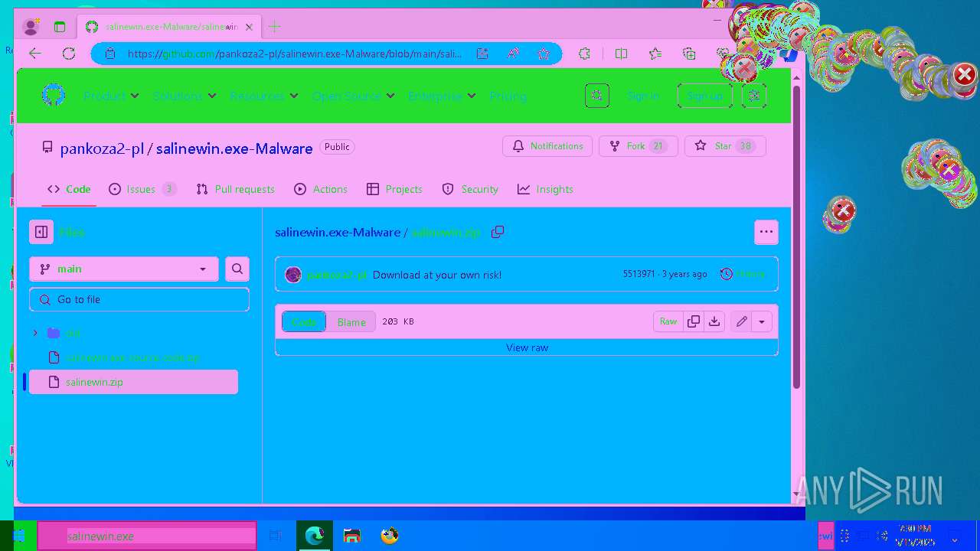Switch to the Pull requests tab
Image resolution: width=980 pixels, height=551 pixels.
[235, 189]
